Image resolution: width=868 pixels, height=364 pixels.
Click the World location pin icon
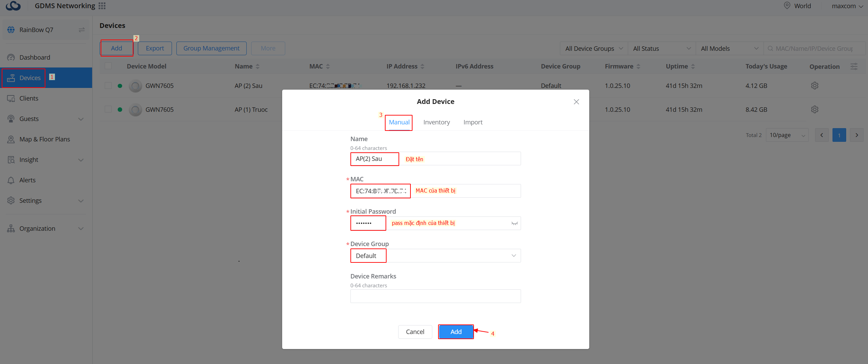tap(787, 6)
